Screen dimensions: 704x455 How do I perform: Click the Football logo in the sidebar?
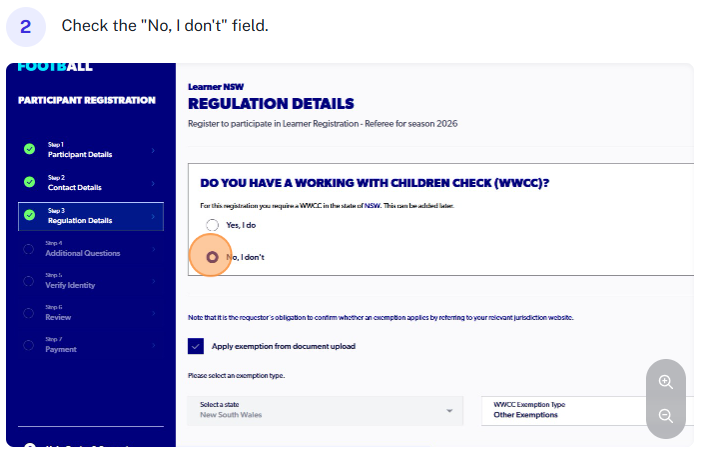55,68
